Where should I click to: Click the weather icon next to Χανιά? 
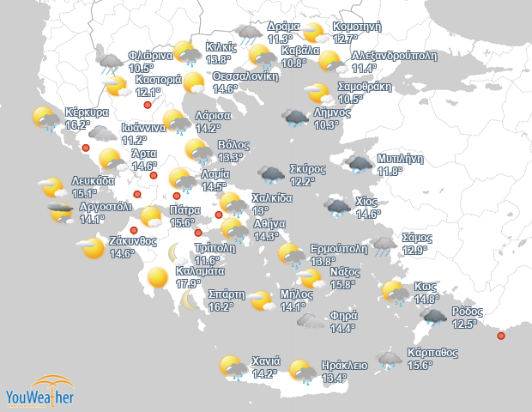pos(233,368)
